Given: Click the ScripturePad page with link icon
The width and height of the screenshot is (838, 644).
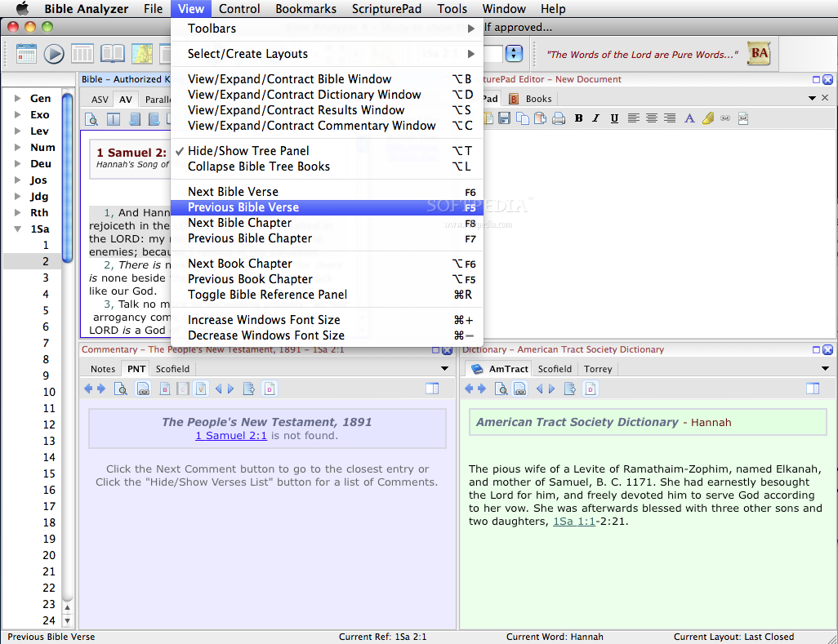Looking at the screenshot, I should pos(743,118).
